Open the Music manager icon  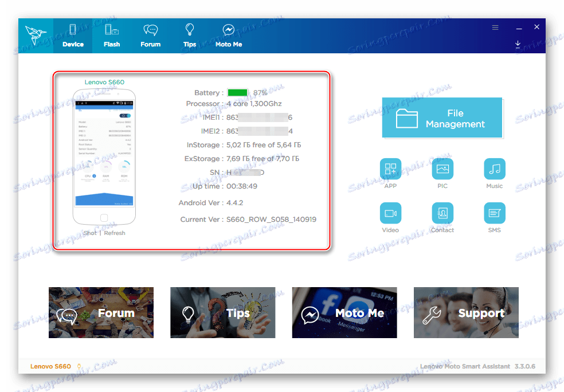tap(493, 170)
